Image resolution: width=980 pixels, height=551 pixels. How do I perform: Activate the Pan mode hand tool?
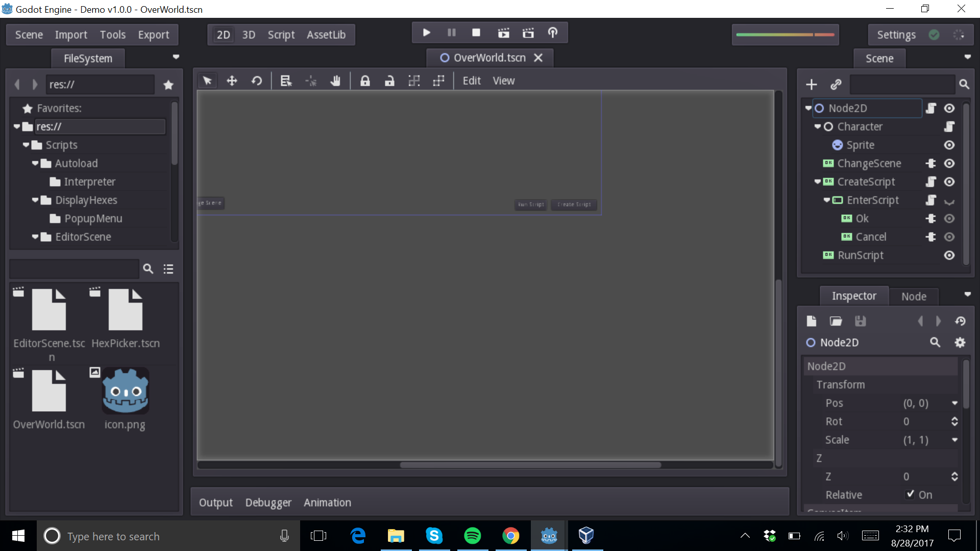tap(335, 81)
